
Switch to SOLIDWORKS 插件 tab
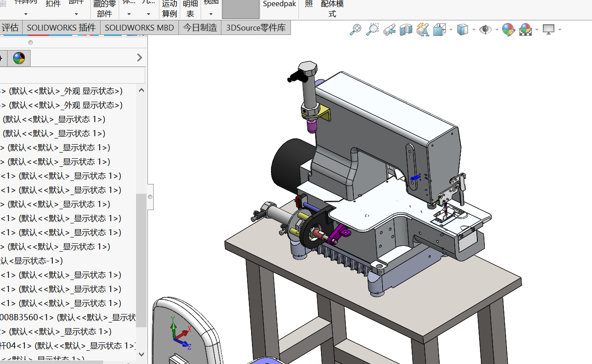61,27
